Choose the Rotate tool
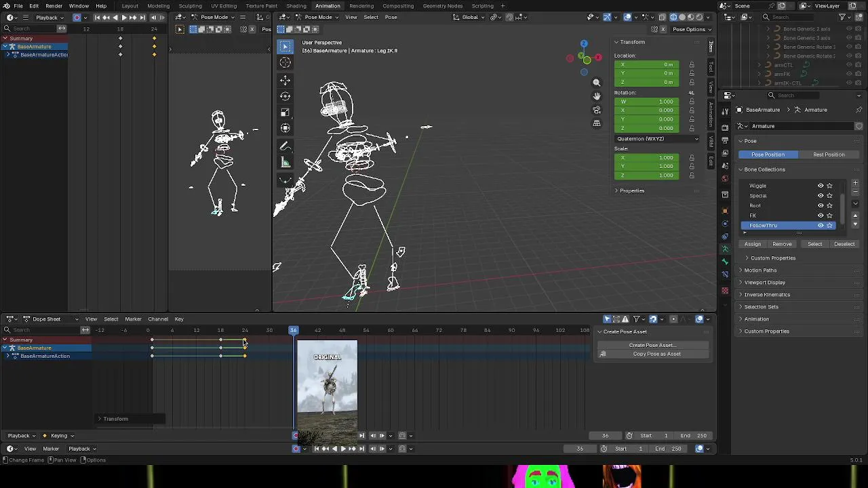Screen dimensions: 868x488 pyautogui.click(x=285, y=96)
